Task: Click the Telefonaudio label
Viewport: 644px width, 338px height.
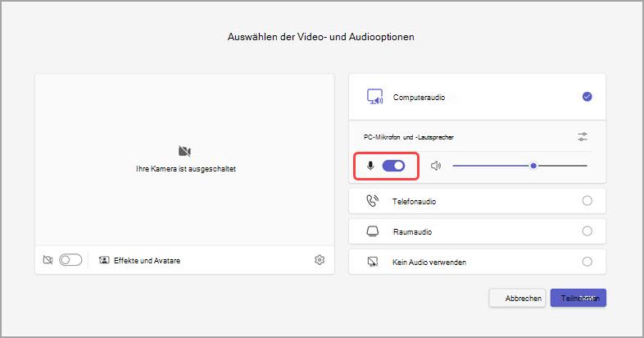Action: [x=414, y=202]
